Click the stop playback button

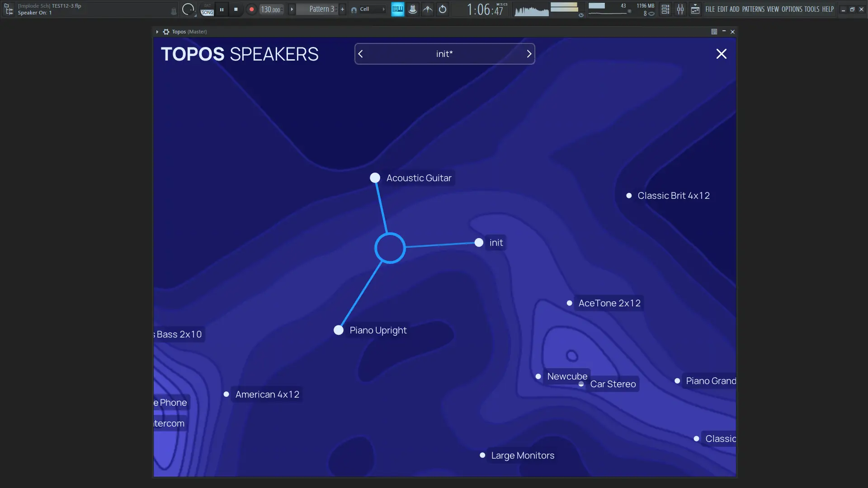[x=236, y=9]
